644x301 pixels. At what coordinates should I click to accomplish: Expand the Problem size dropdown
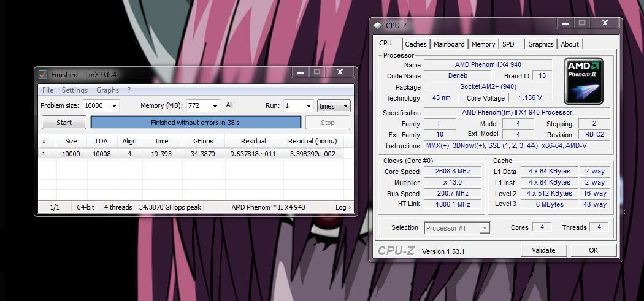coord(114,106)
